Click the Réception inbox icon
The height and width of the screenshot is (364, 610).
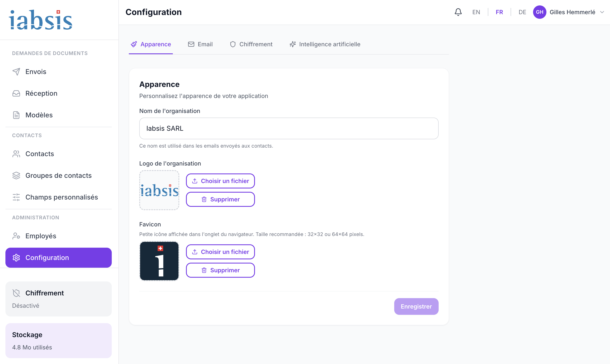(16, 93)
